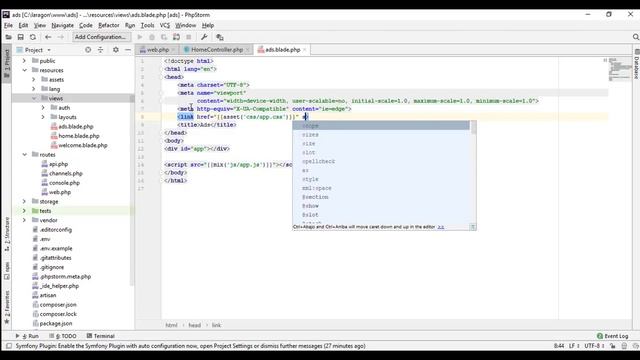
Task: Expand the lang folder
Action: [34, 89]
